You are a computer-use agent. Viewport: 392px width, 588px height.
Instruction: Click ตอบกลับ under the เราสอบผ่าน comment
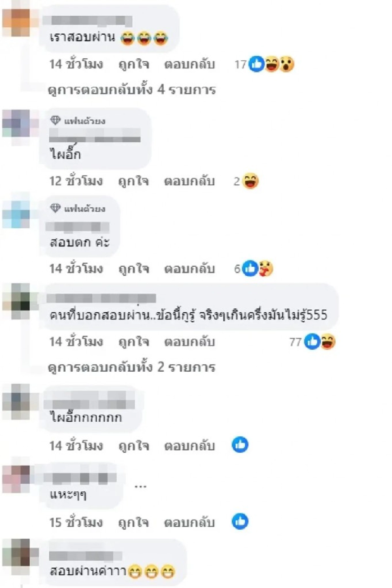pos(189,64)
